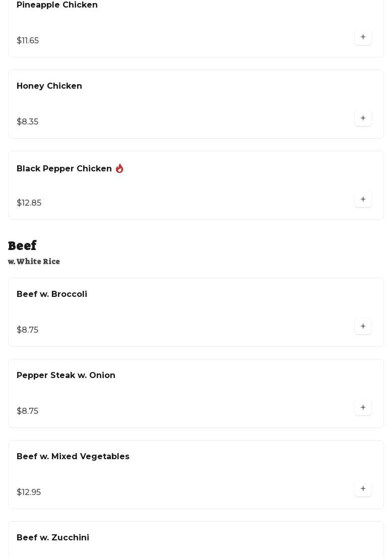Screen dimensions: 392x558
Task: Add Pineapple Chicken with its plus icon
Action: pos(363,37)
